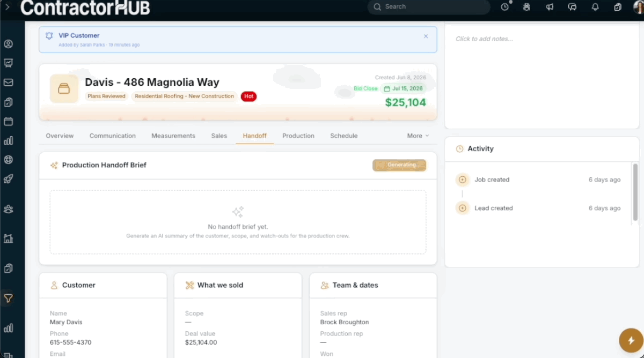
Task: Switch to the Schedule tab
Action: [344, 136]
